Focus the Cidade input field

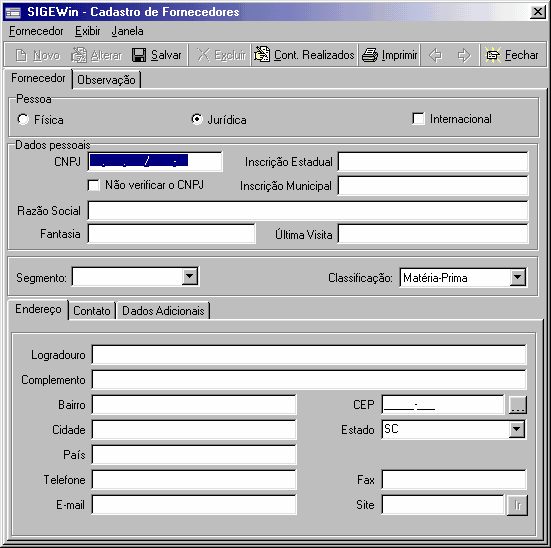(x=194, y=429)
